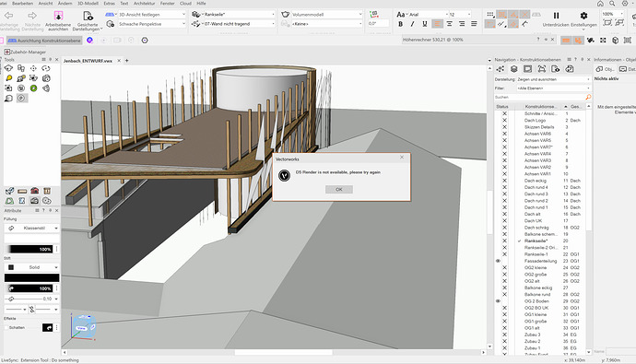Open Gesicherte Darstellungen icon
This screenshot has height=364, width=636.
coord(88,16)
